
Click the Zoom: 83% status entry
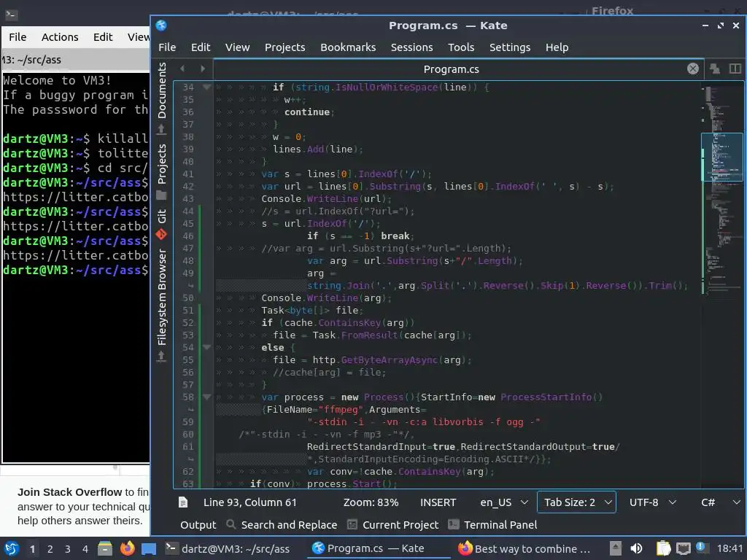point(371,502)
